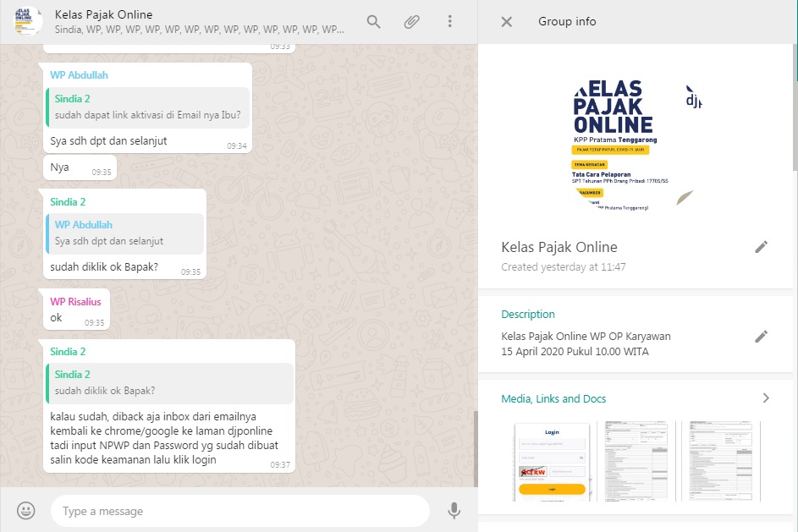The image size is (798, 532).
Task: Open the third document thumbnail in media
Action: 722,461
